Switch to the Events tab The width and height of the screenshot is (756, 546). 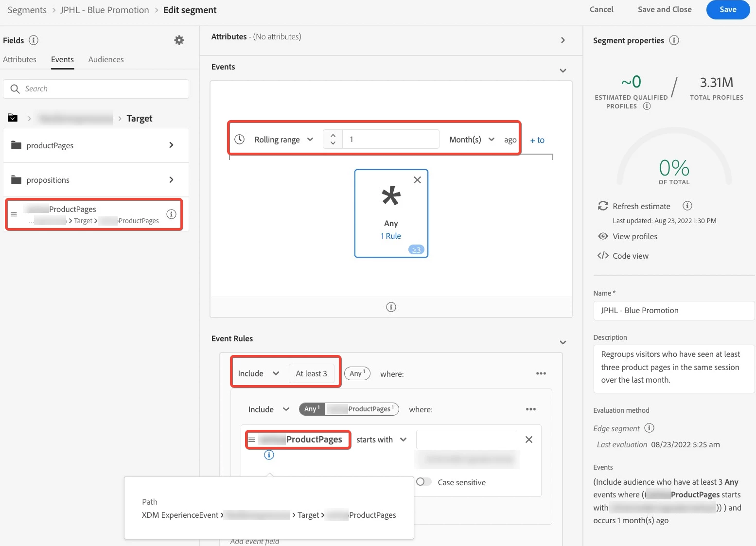coord(62,59)
